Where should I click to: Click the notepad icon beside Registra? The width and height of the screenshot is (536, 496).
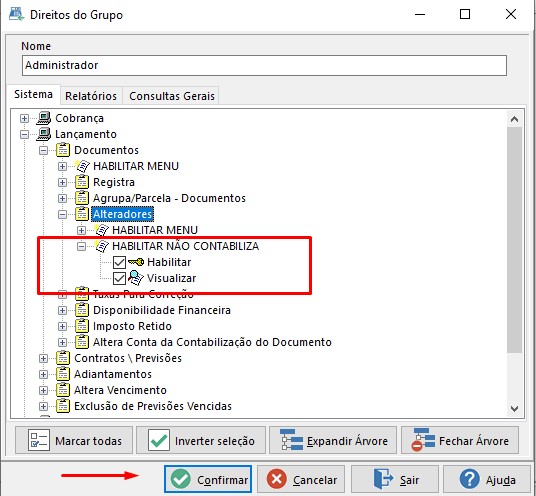pyautogui.click(x=82, y=182)
